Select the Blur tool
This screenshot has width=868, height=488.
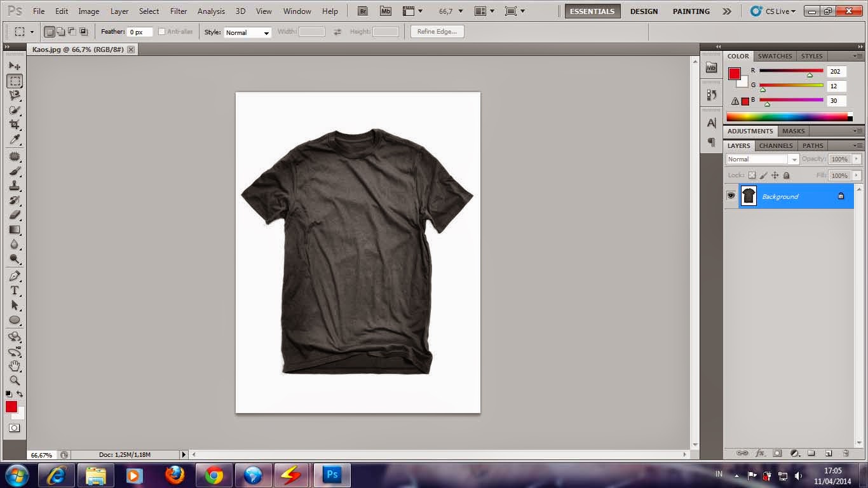point(15,244)
